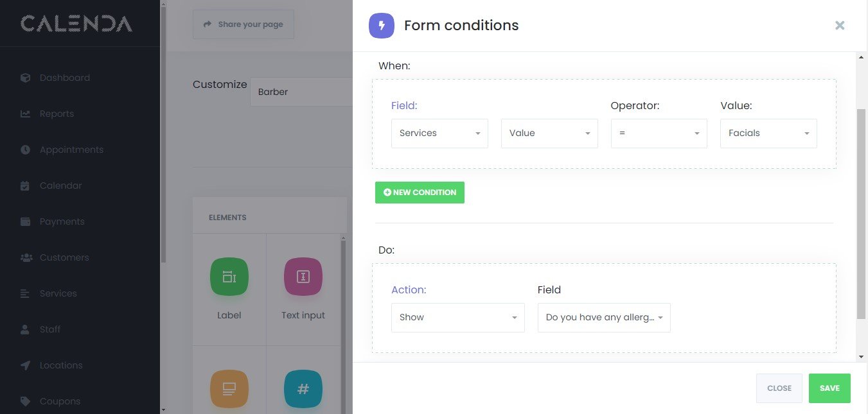Select the pink Text input element icon
The height and width of the screenshot is (414, 868).
click(x=303, y=277)
